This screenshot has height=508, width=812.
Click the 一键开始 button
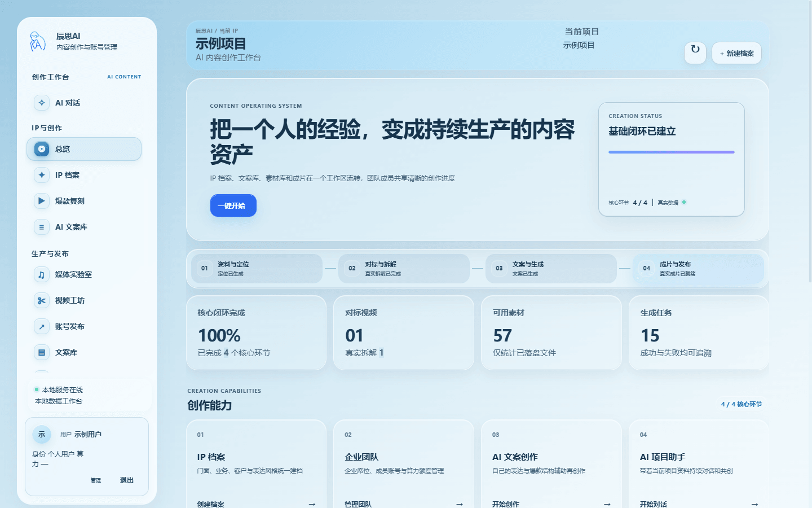(233, 205)
